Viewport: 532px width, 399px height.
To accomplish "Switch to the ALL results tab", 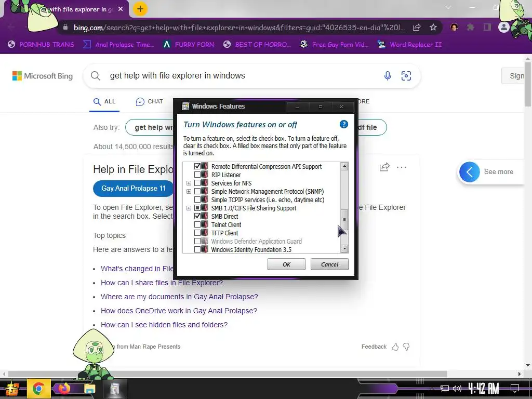I will tap(104, 101).
